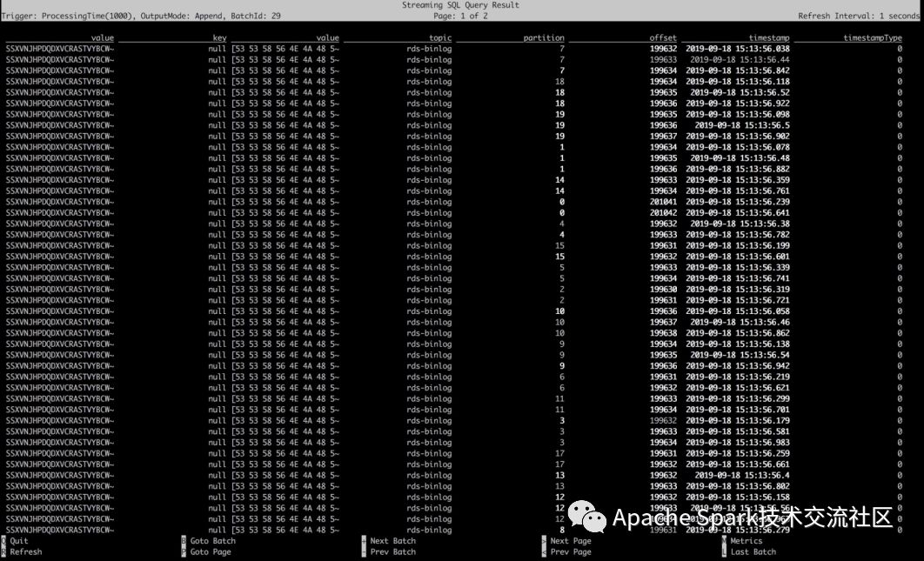Screen dimensions: 924x561
Task: Select timestamp 2019-09-18 15:13:56.5
Action: tap(742, 125)
